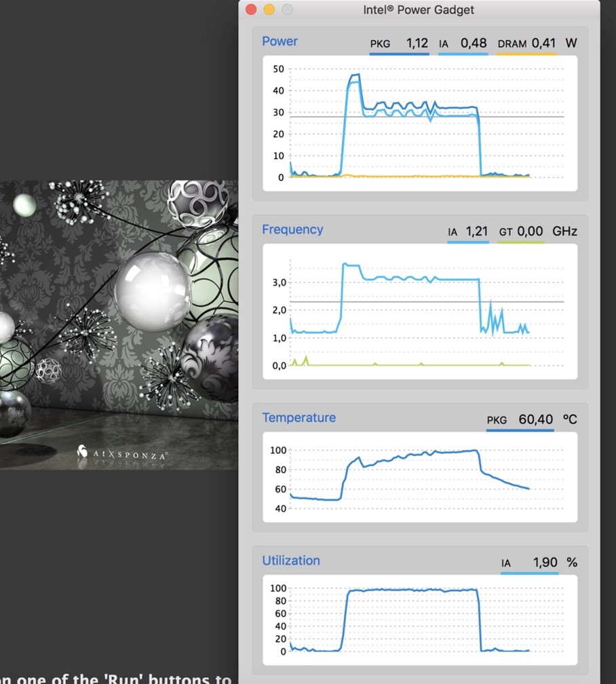Viewport: 616px width, 684px height.
Task: Click the IA frequency legend label
Action: tap(453, 232)
